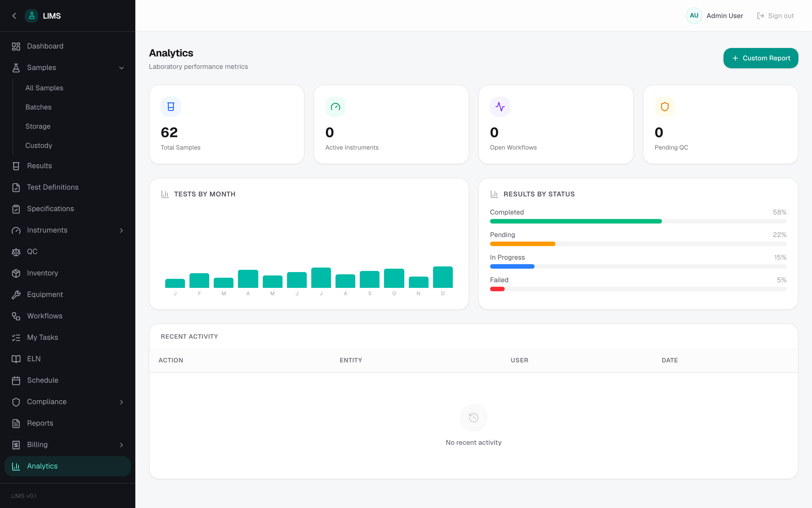Click the ELN open book icon
Viewport: 812px width, 508px height.
16,359
